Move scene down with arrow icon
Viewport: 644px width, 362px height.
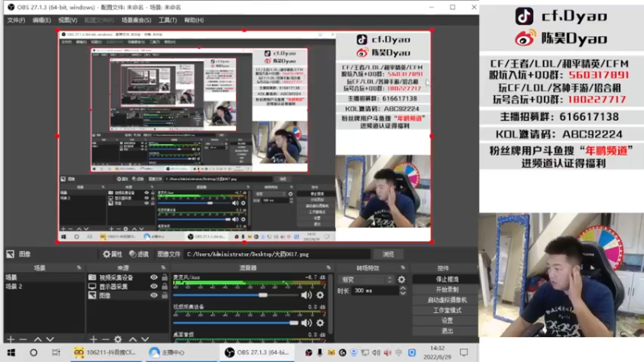(50, 339)
